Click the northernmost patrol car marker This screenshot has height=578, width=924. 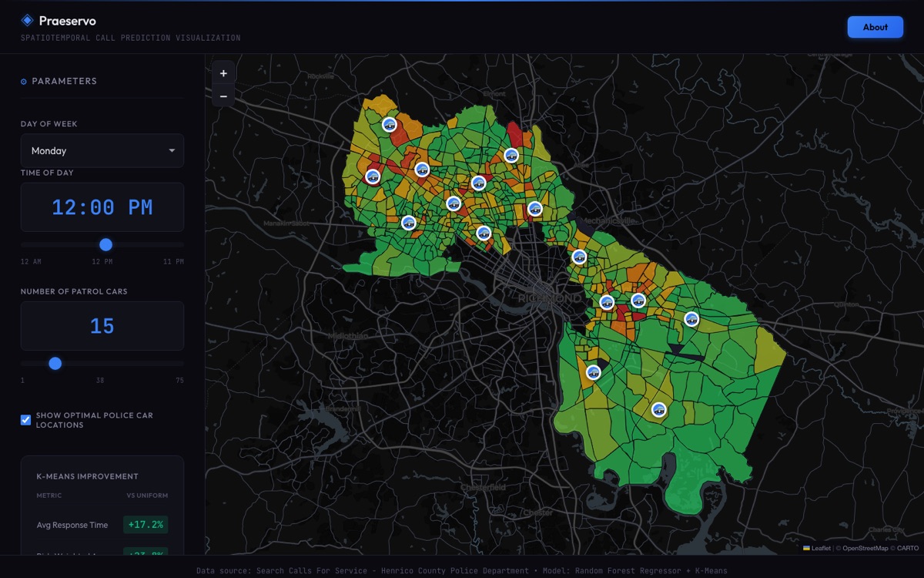390,124
